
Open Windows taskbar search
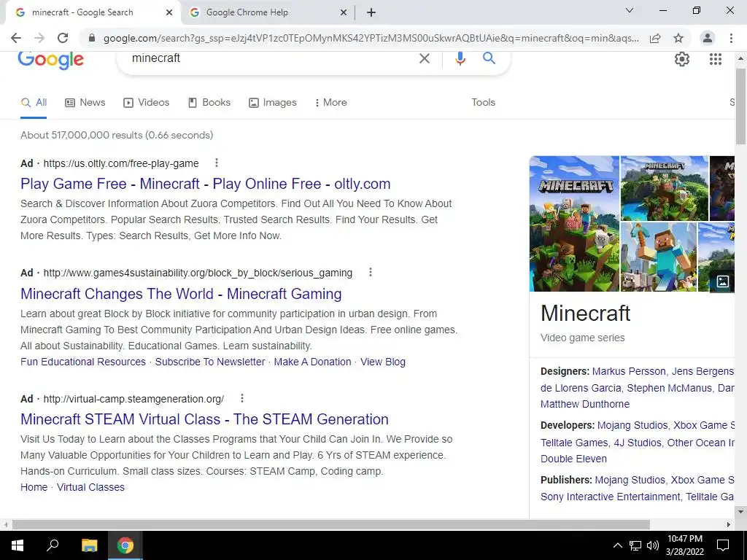pos(53,545)
